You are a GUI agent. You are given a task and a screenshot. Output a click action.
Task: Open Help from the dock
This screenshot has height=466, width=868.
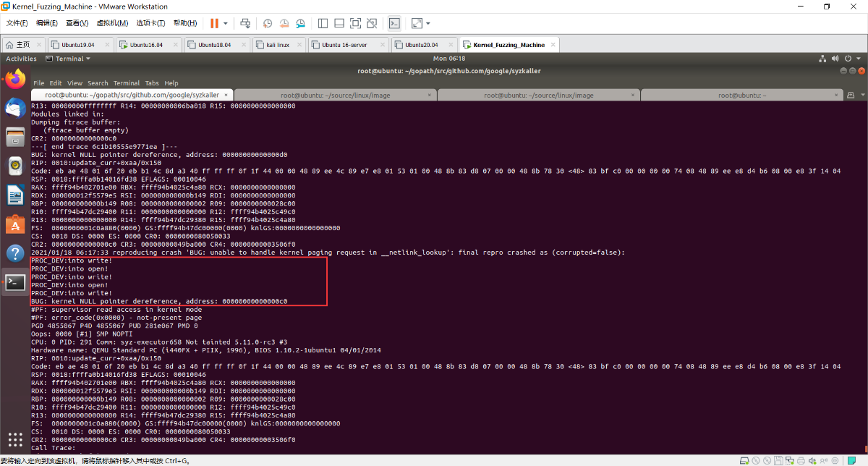15,253
